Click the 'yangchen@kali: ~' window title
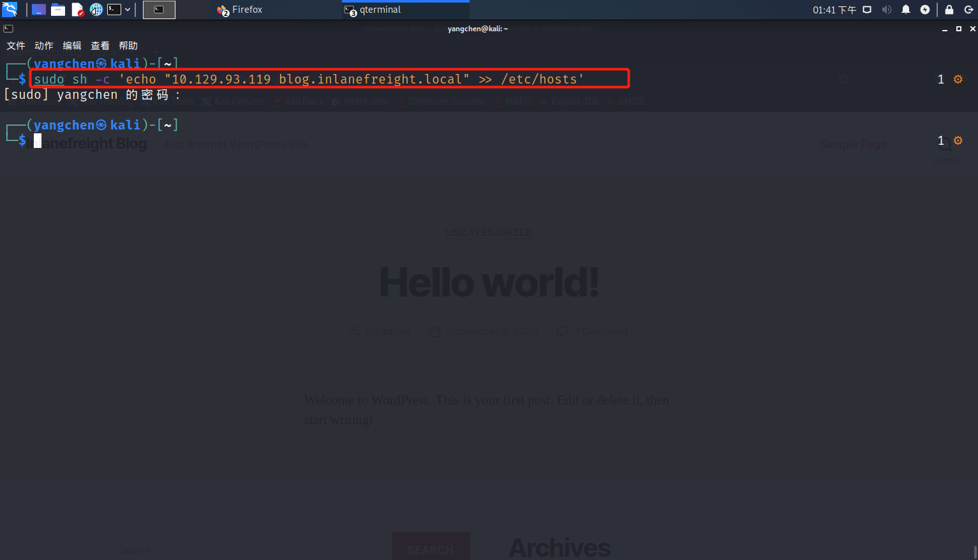This screenshot has height=560, width=978. (478, 29)
